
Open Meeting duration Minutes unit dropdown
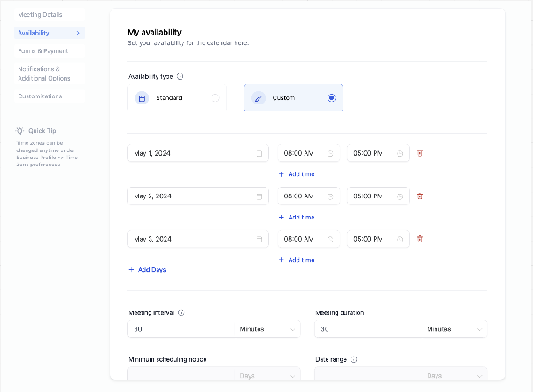pos(454,329)
